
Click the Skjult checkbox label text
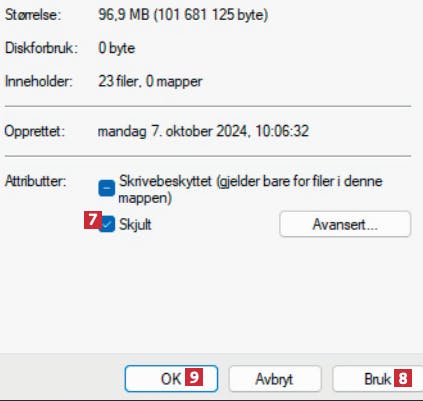click(x=135, y=224)
